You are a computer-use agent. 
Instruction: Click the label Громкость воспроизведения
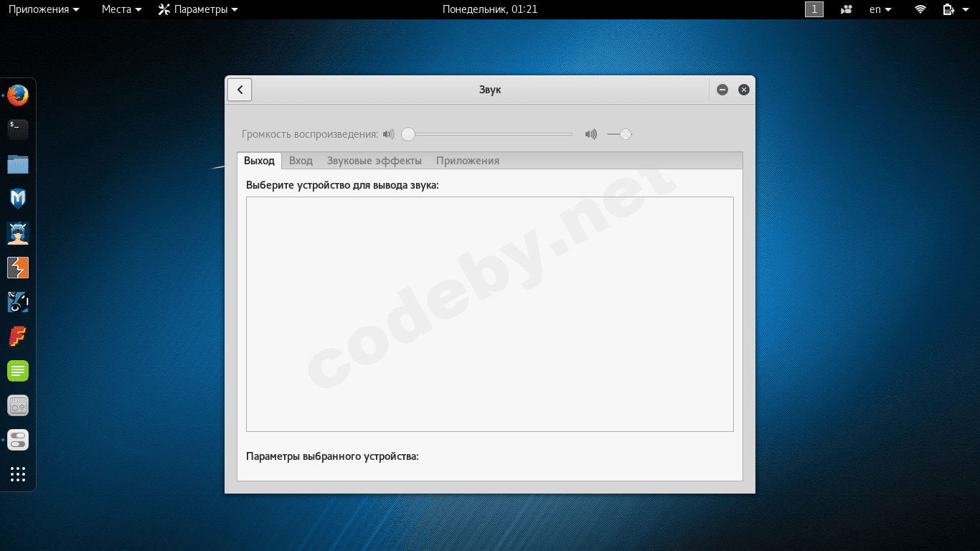point(310,134)
